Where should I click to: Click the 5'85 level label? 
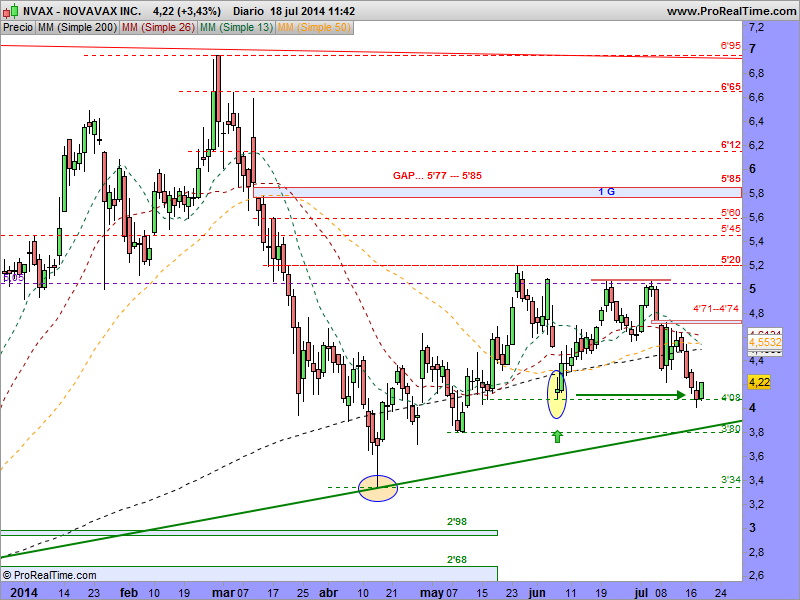[x=731, y=179]
